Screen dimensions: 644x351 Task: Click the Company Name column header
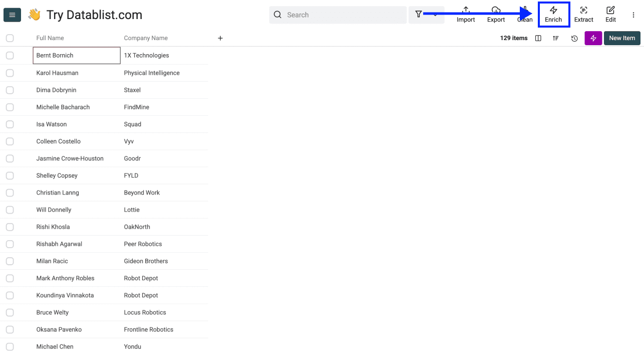[x=145, y=38]
